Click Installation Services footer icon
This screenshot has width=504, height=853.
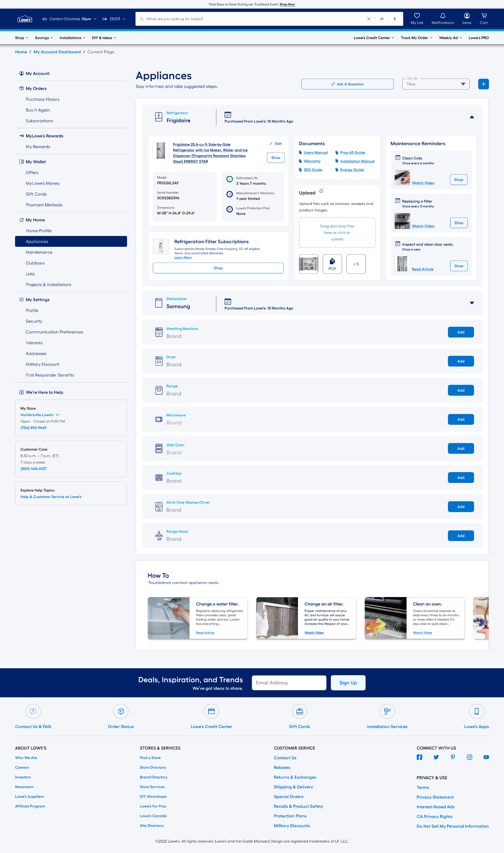pos(387,711)
